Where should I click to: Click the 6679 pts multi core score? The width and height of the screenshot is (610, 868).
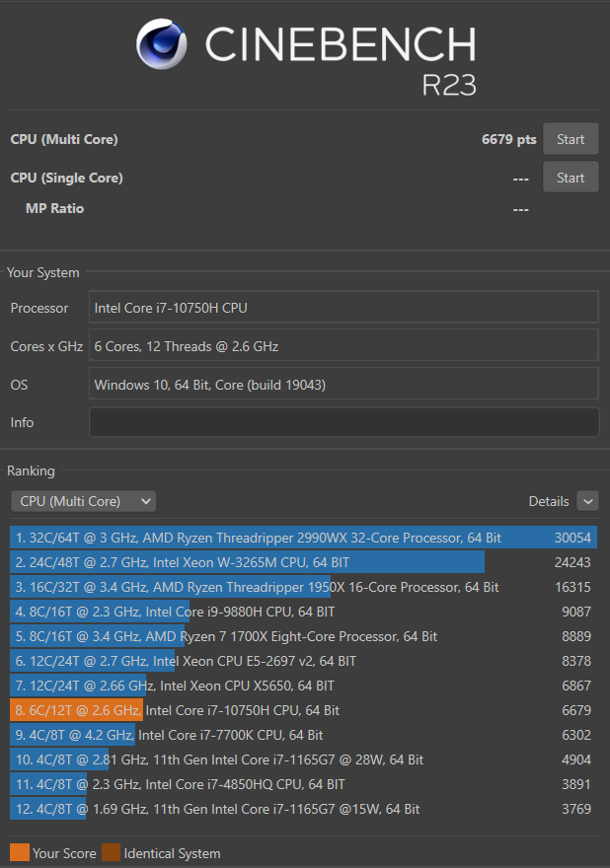(x=508, y=139)
